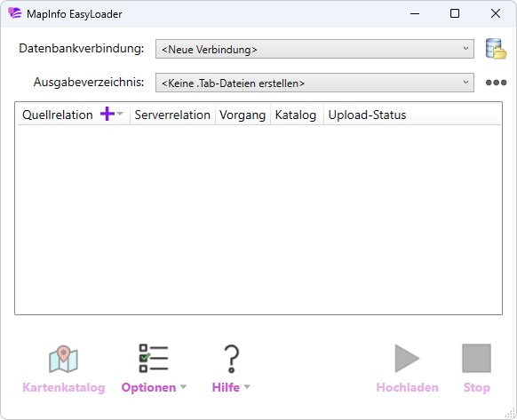Image resolution: width=517 pixels, height=420 pixels.
Task: Expand the arrow next to the plus icon
Action: (x=120, y=114)
